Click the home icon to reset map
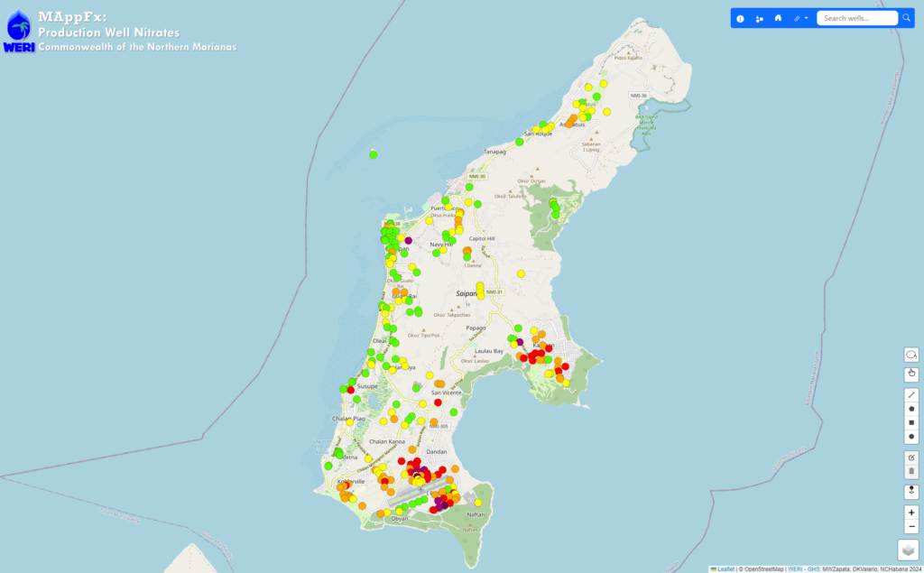The width and height of the screenshot is (924, 573). (778, 18)
